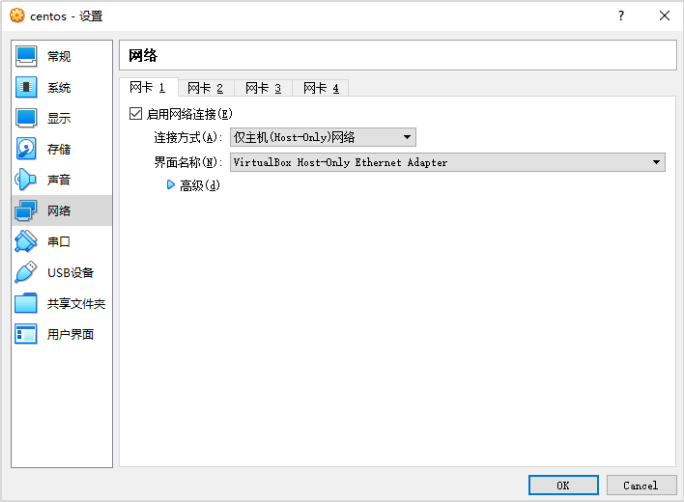Click the 常规 label in sidebar
684x502 pixels.
pyautogui.click(x=59, y=57)
